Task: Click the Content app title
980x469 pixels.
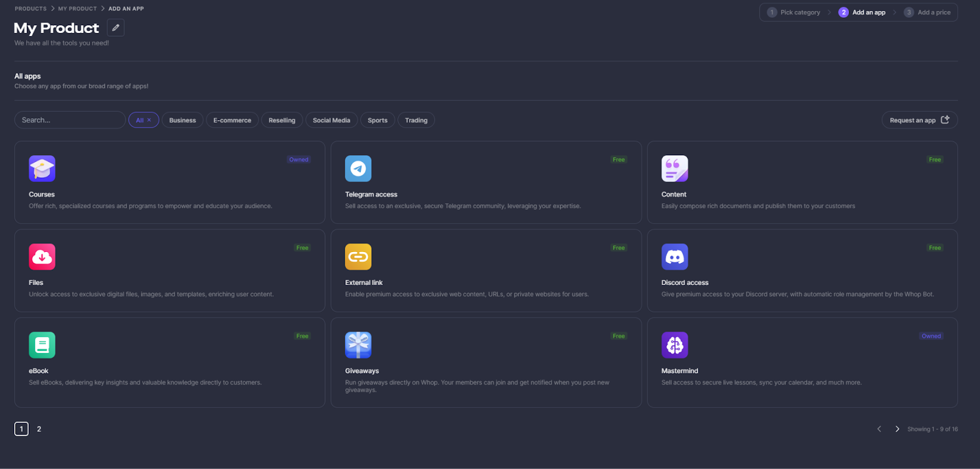Action: pyautogui.click(x=674, y=194)
